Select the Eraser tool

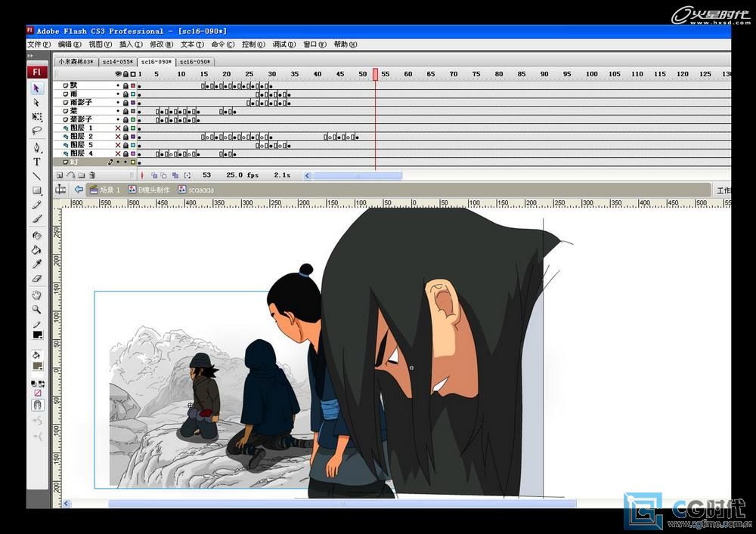point(36,278)
